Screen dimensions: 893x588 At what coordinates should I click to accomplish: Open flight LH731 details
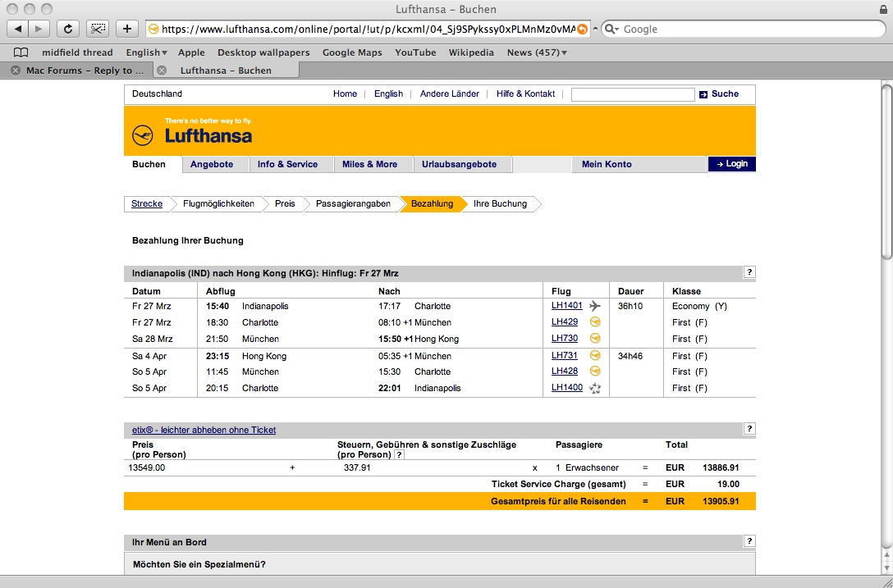(x=565, y=355)
